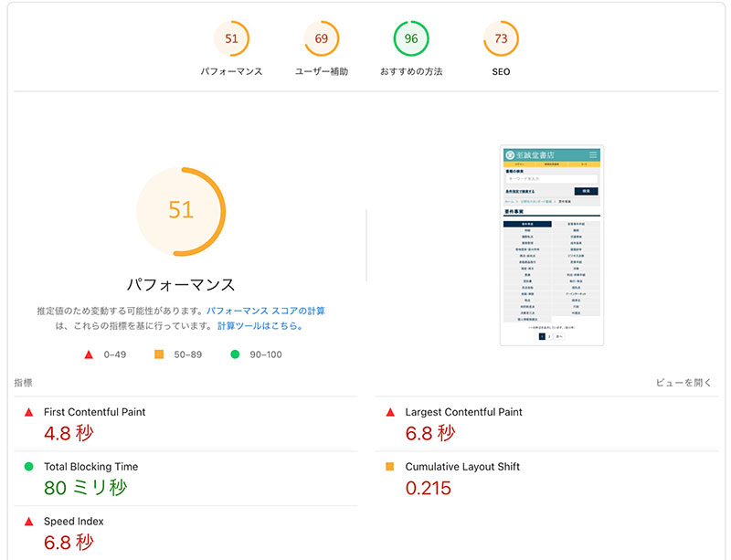
Task: Click red triangle beside Largest Contentful Paint
Action: pyautogui.click(x=390, y=412)
